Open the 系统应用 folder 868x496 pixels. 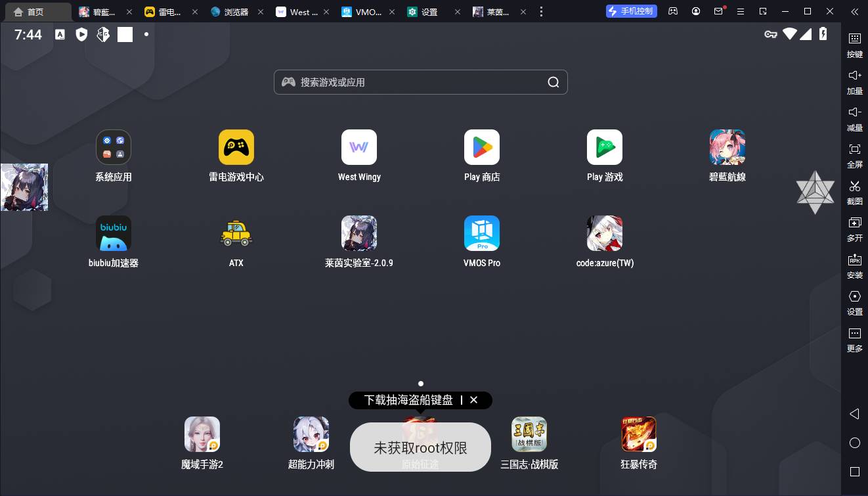[x=114, y=147]
